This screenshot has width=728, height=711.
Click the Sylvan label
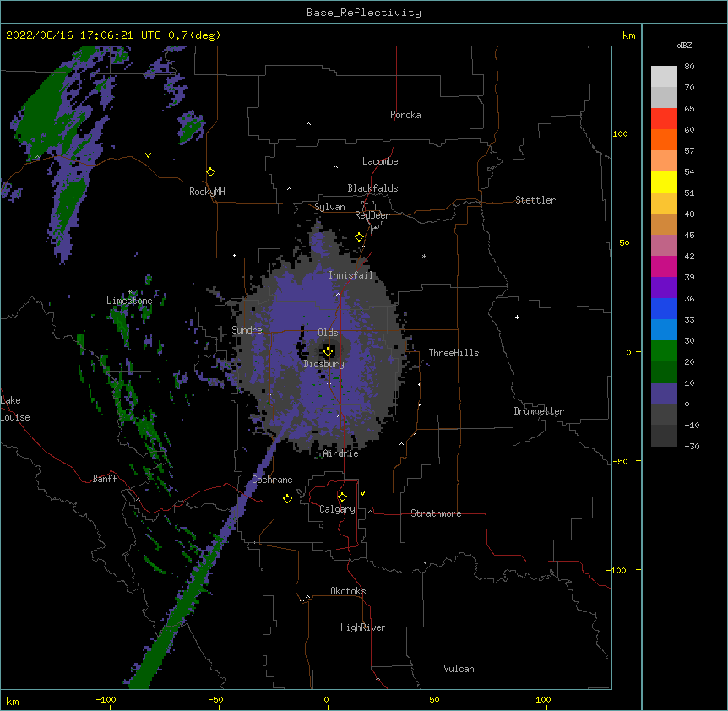(x=329, y=207)
